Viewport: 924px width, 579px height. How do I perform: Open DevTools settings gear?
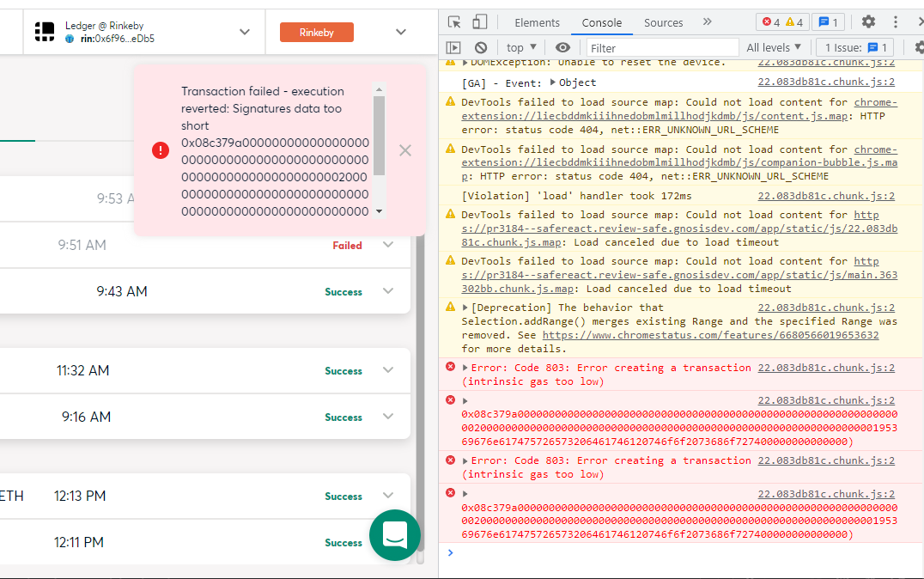[868, 21]
